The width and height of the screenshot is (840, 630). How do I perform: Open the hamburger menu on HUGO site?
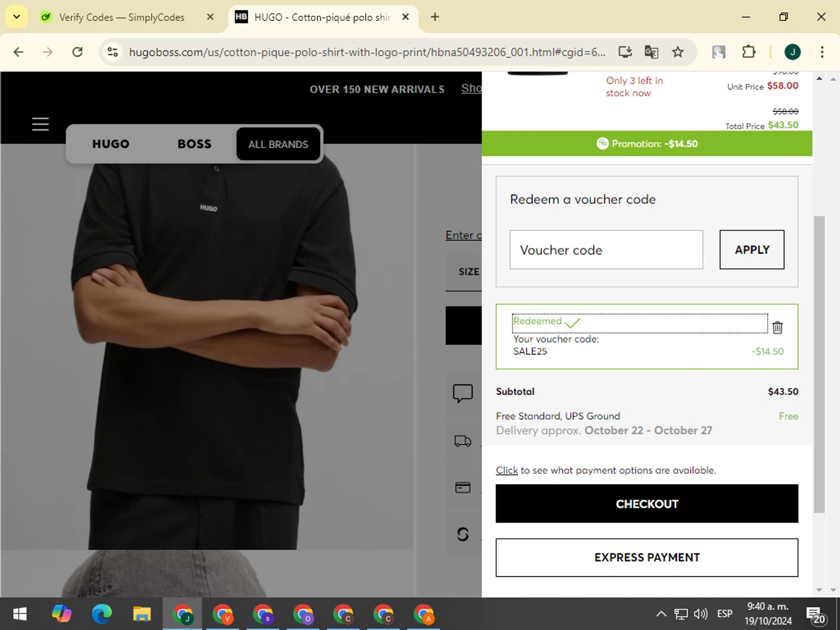(40, 124)
